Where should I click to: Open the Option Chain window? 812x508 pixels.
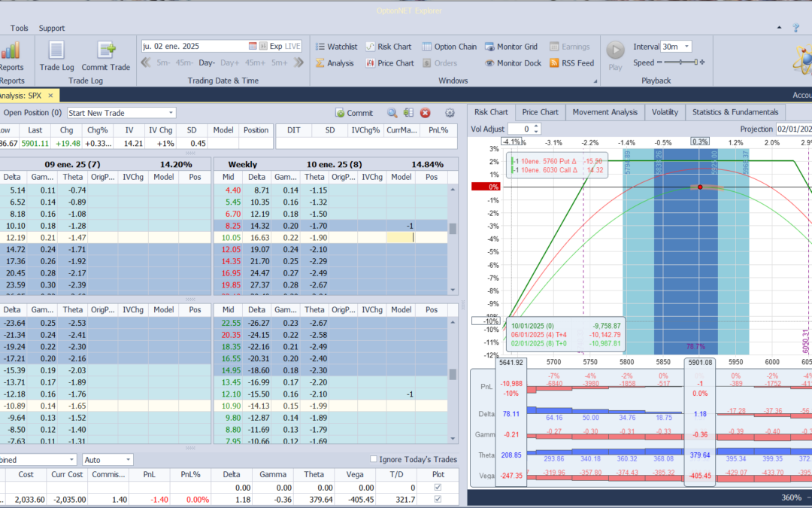click(x=448, y=47)
